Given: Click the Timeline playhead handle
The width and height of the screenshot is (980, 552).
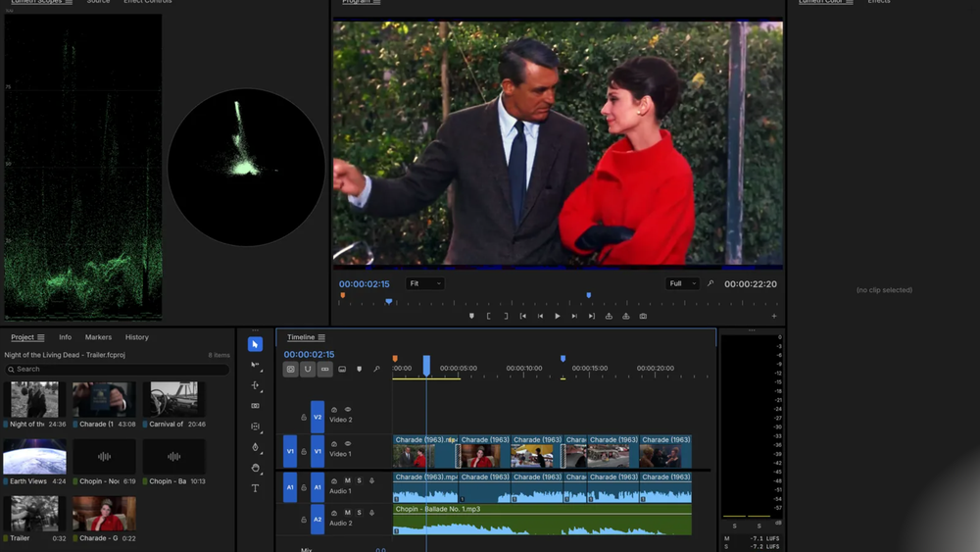Looking at the screenshot, I should (x=426, y=365).
